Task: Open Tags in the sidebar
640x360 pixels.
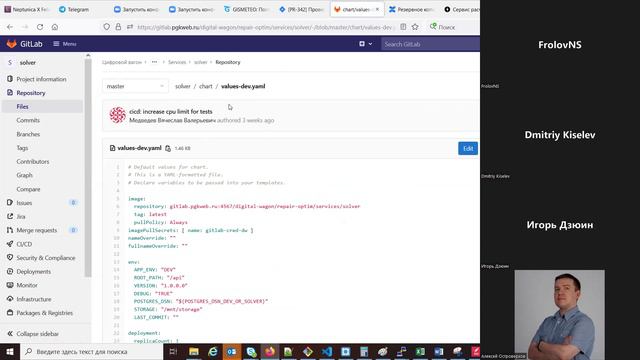Action: tap(22, 148)
